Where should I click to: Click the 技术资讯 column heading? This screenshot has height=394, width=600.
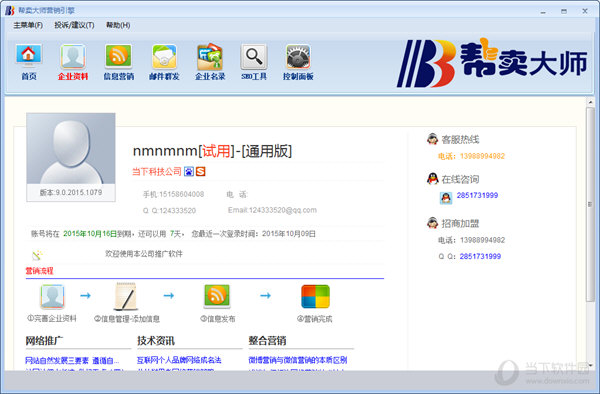click(x=156, y=340)
